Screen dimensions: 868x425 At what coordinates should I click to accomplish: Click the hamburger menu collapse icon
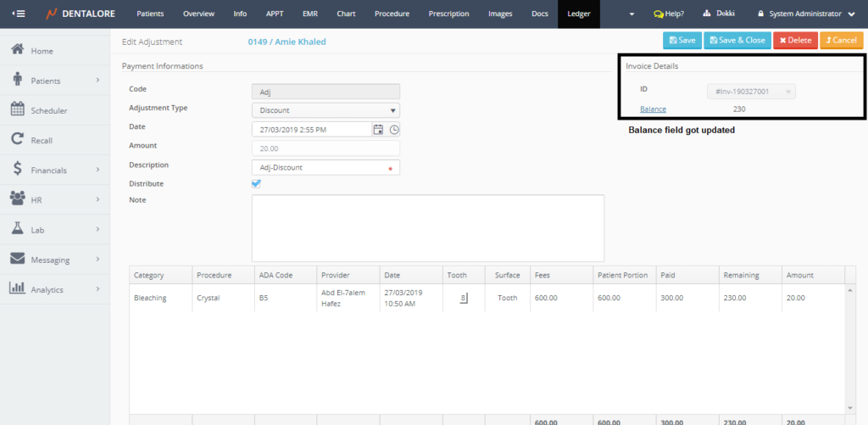[18, 14]
